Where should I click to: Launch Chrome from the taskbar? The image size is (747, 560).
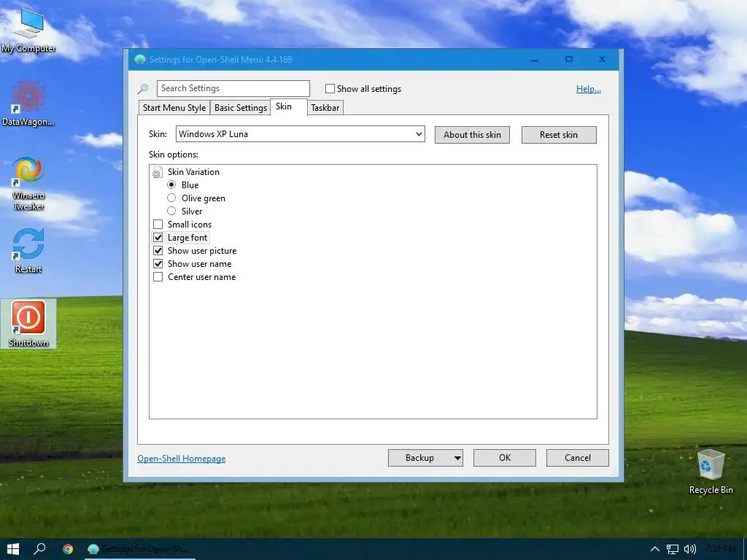(x=68, y=549)
